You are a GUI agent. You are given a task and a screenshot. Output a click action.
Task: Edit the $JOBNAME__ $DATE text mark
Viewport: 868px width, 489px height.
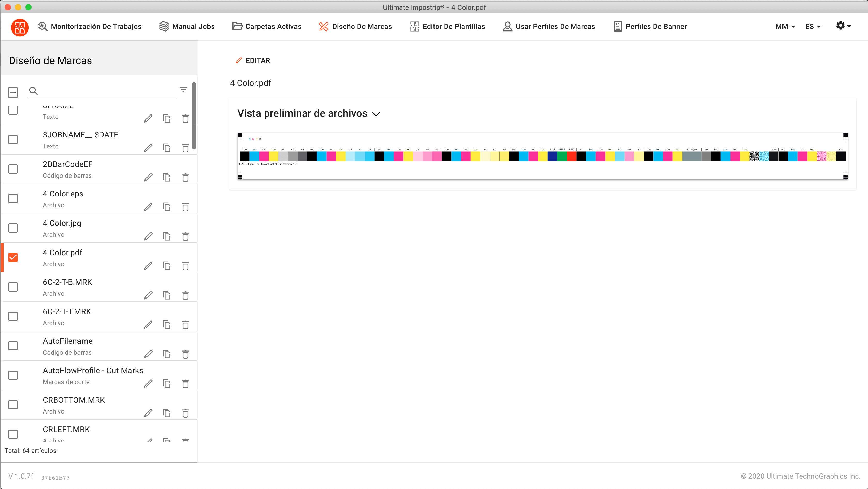148,148
